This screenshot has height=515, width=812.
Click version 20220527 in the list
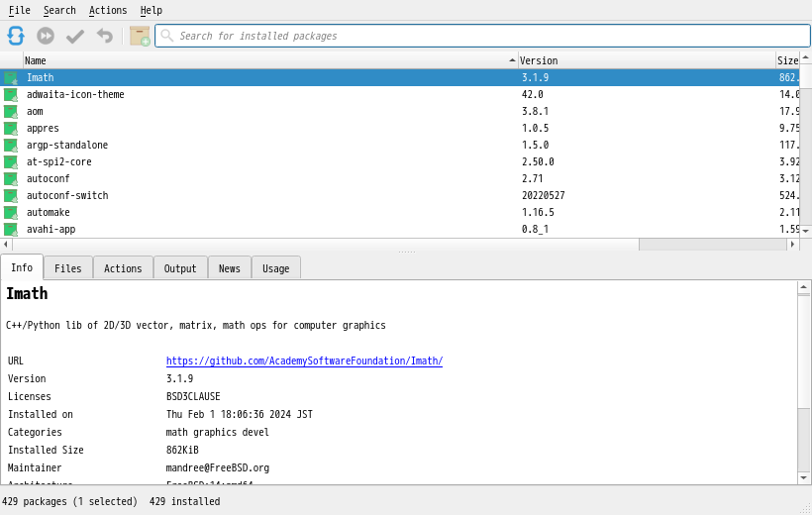(x=544, y=195)
